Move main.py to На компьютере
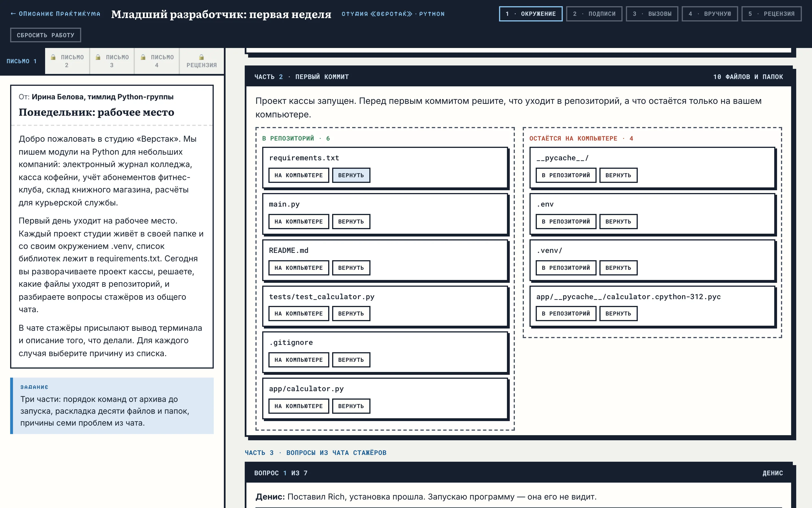 click(299, 222)
